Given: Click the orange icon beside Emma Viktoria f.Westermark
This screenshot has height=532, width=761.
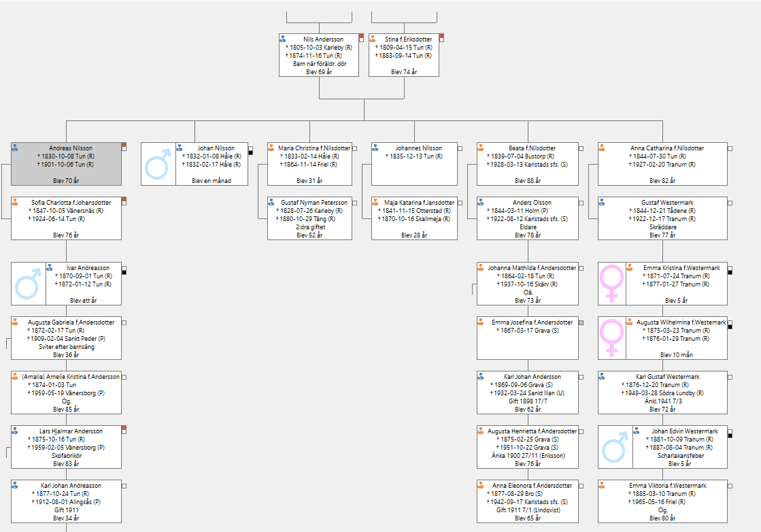Looking at the screenshot, I should point(602,484).
